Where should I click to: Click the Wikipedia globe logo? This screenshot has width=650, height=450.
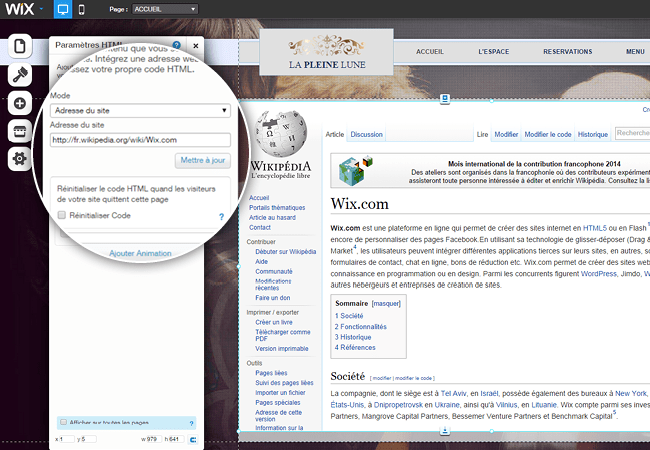click(x=281, y=133)
